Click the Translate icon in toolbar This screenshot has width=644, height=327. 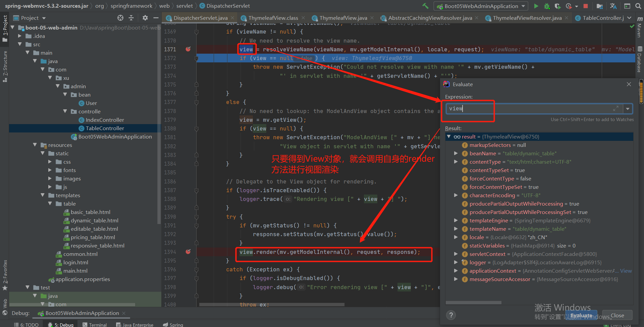613,6
